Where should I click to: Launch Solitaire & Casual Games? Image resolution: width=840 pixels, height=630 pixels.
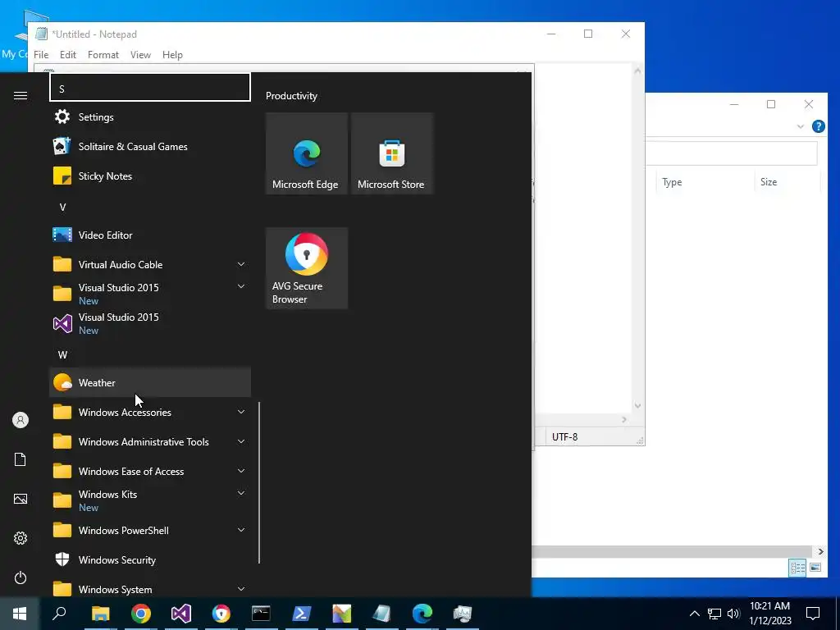pos(150,146)
